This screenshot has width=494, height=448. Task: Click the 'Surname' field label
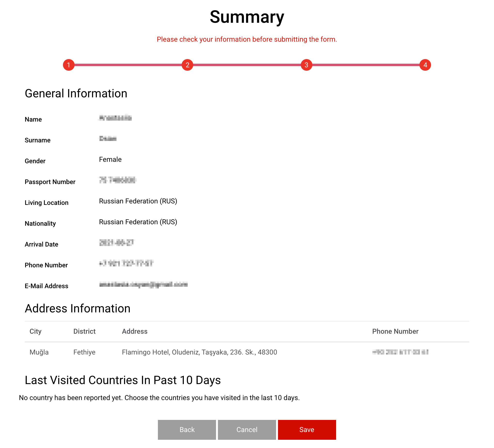point(38,140)
